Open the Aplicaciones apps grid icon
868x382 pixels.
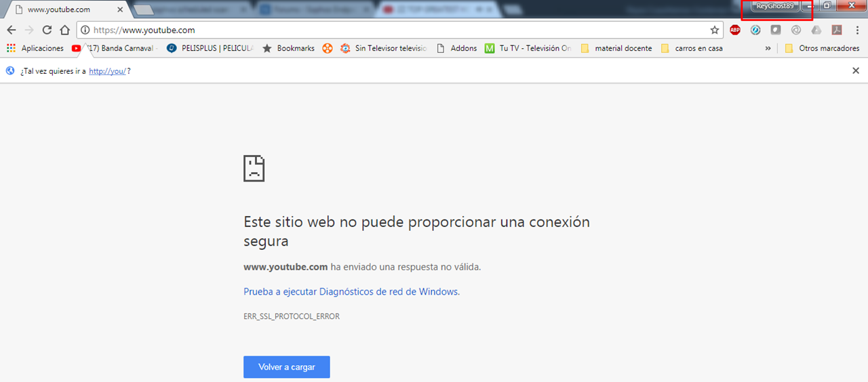coord(11,48)
